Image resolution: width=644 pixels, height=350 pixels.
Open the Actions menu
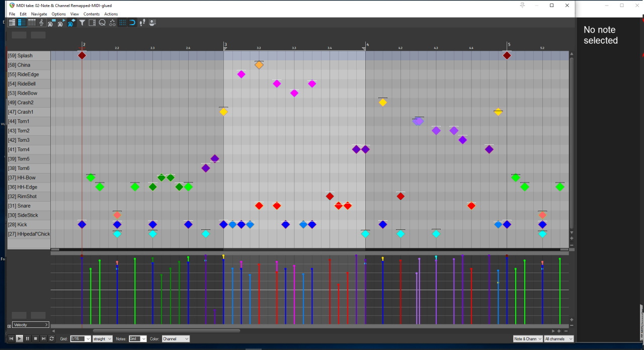(111, 14)
